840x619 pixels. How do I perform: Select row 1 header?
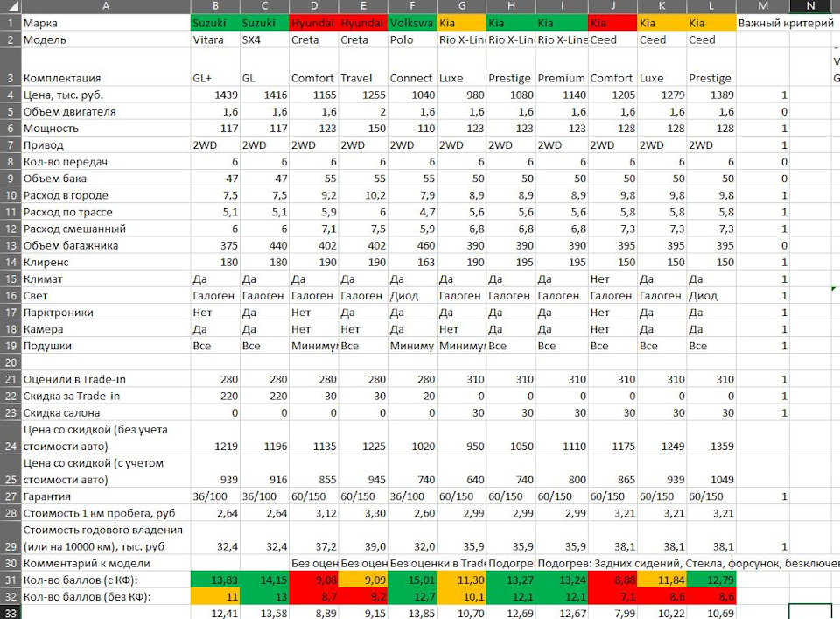pyautogui.click(x=10, y=23)
